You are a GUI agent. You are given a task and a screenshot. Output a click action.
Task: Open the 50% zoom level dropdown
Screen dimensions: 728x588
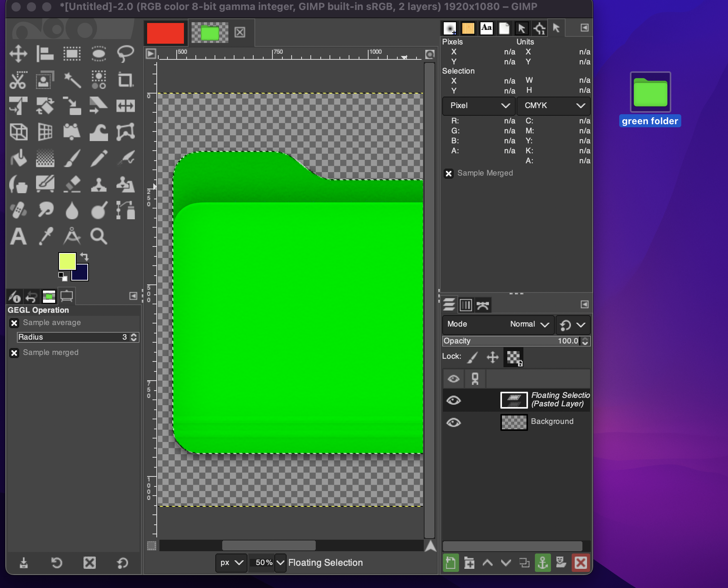280,563
